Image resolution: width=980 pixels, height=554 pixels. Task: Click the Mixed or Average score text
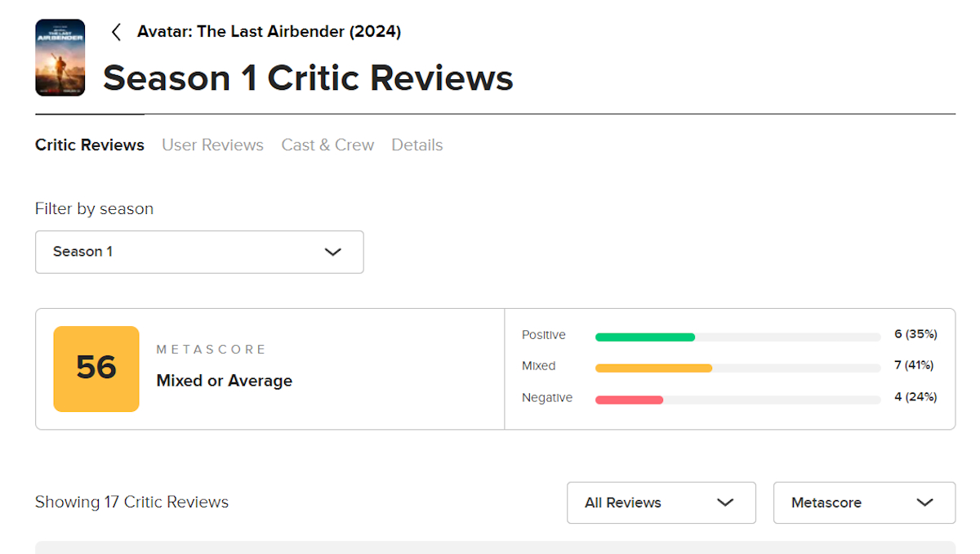click(x=224, y=381)
